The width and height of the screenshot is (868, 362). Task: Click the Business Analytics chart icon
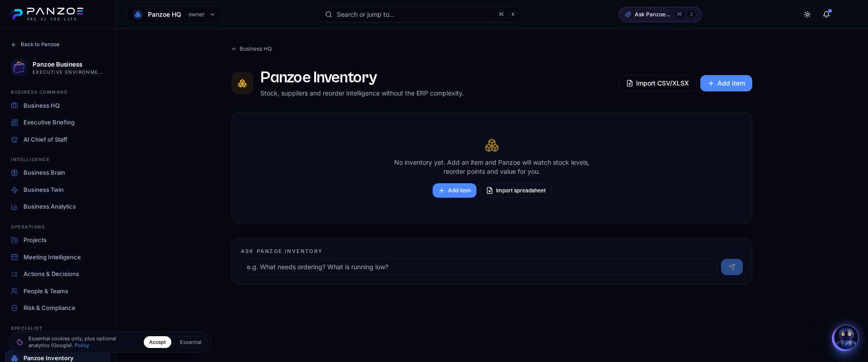point(14,207)
